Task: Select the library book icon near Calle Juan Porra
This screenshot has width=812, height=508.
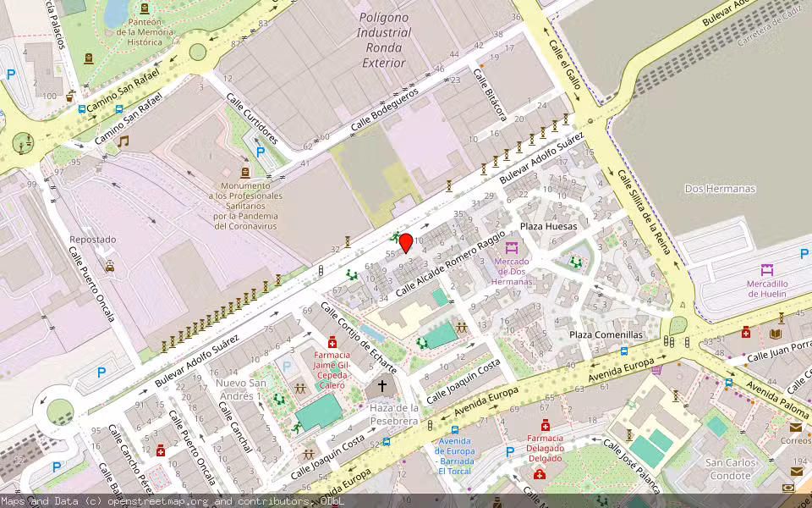Action: [776, 334]
